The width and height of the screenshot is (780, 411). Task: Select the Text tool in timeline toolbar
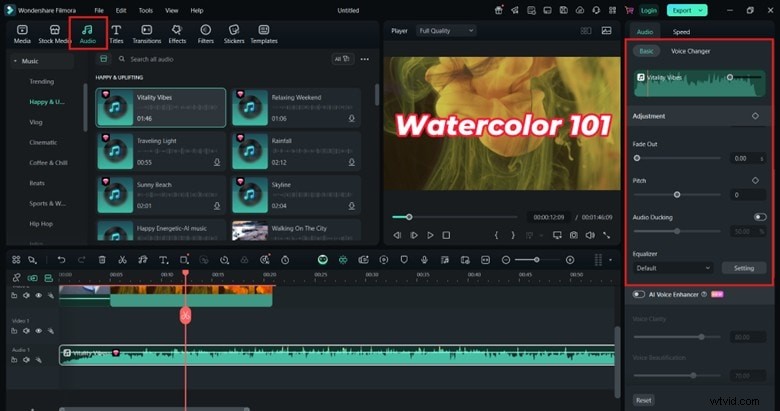163,260
